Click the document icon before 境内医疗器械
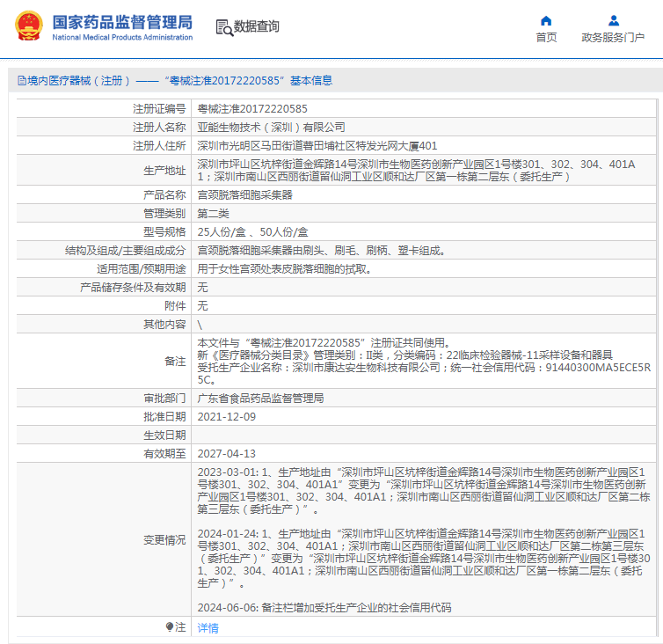This screenshot has height=644, width=663. click(x=22, y=80)
